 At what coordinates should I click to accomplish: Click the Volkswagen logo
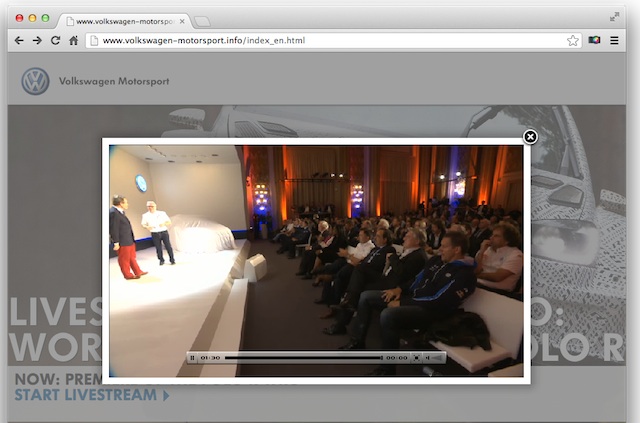[x=35, y=81]
